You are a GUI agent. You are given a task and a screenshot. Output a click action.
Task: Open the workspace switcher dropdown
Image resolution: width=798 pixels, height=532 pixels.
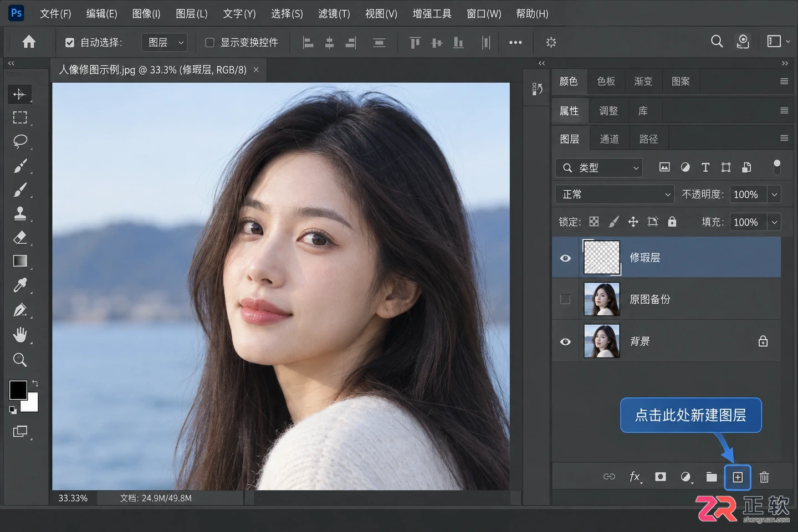tap(777, 42)
